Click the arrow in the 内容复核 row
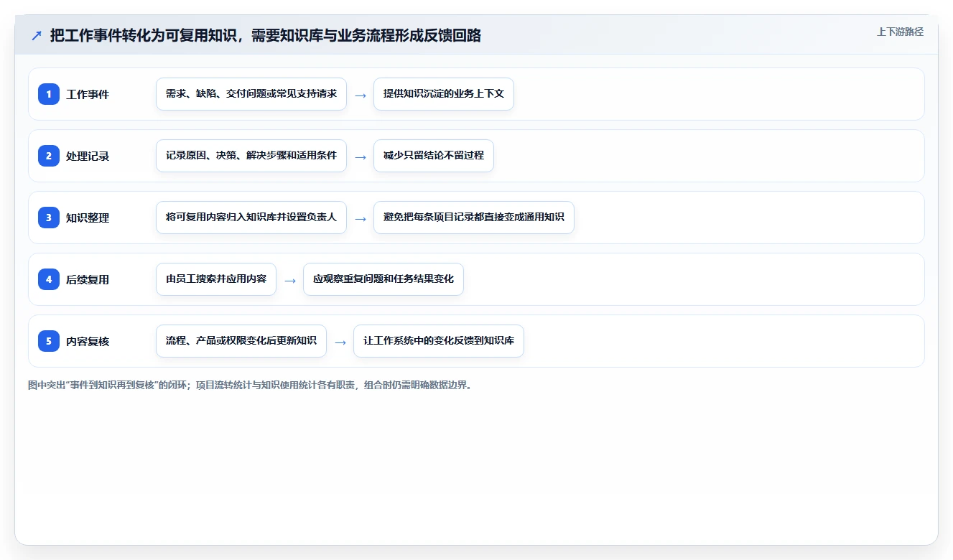The image size is (953, 560). click(340, 342)
